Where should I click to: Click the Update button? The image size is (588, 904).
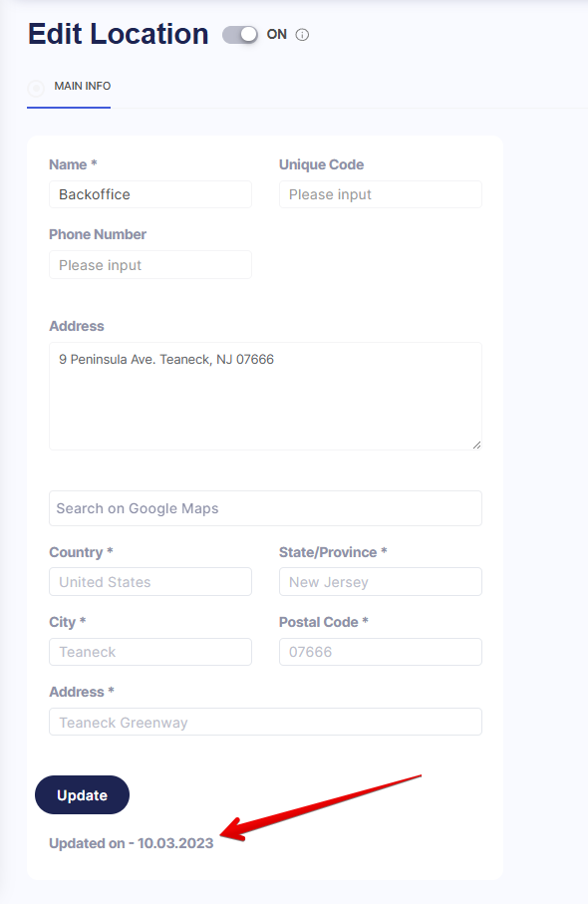click(82, 794)
